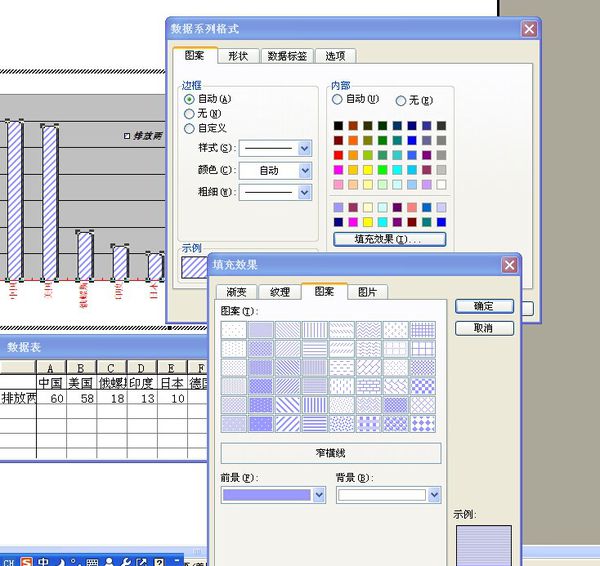Click the 确定 button in fill effects dialog
This screenshot has width=600, height=566.
click(484, 306)
